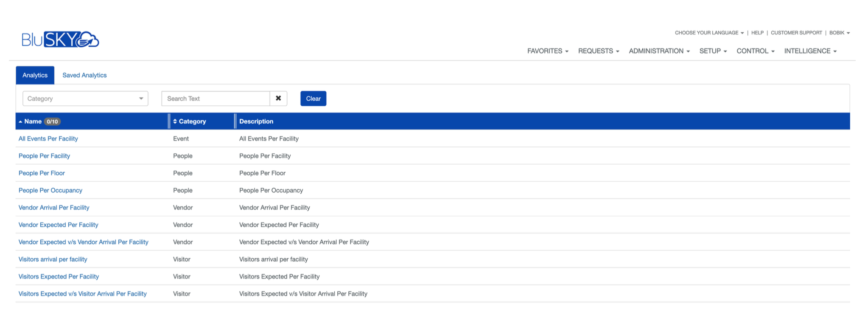This screenshot has height=333, width=868.
Task: Expand the Administration menu
Action: tap(659, 51)
